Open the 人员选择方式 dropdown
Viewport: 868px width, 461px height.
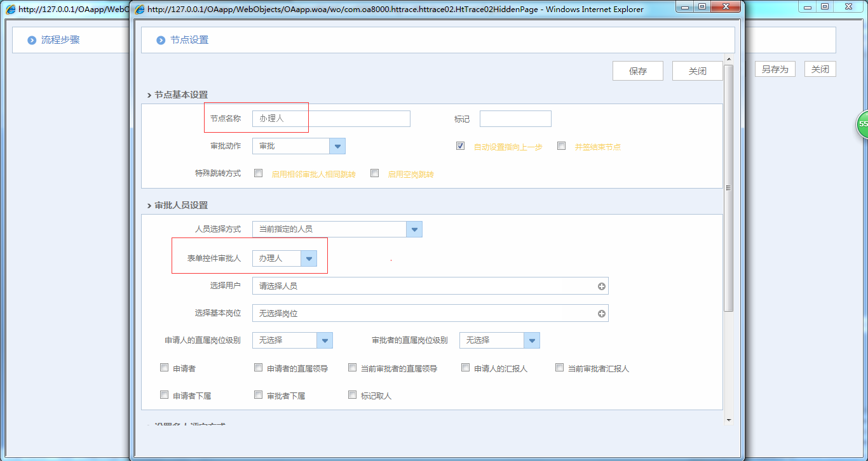(x=414, y=229)
